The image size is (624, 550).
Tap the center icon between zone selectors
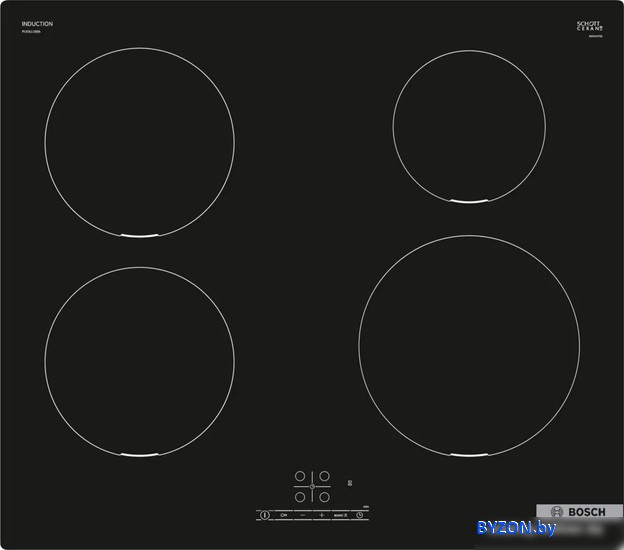[312, 486]
